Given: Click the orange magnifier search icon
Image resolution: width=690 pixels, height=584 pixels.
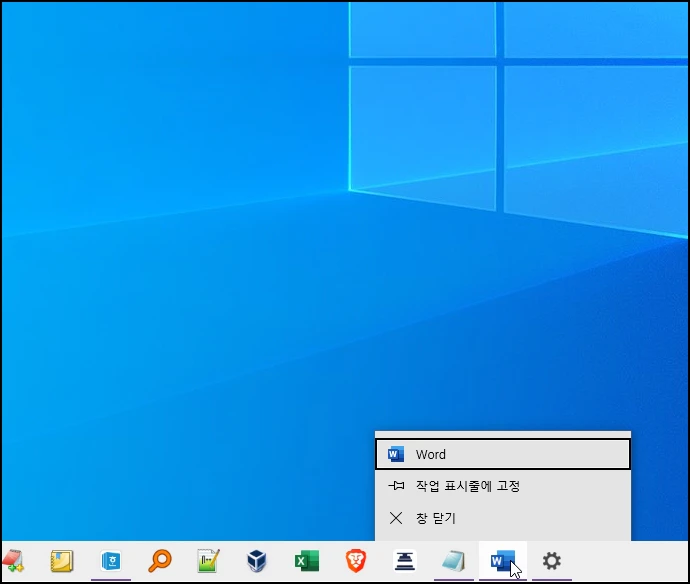Looking at the screenshot, I should pos(160,561).
